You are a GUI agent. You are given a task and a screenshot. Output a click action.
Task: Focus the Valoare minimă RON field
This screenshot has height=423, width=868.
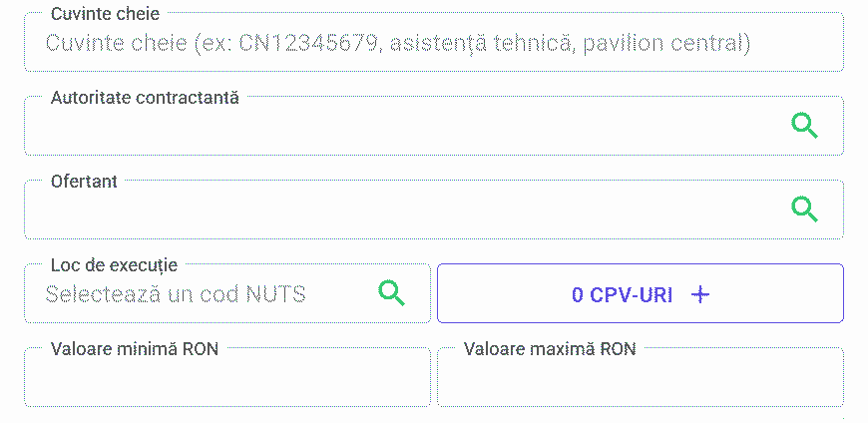click(226, 381)
